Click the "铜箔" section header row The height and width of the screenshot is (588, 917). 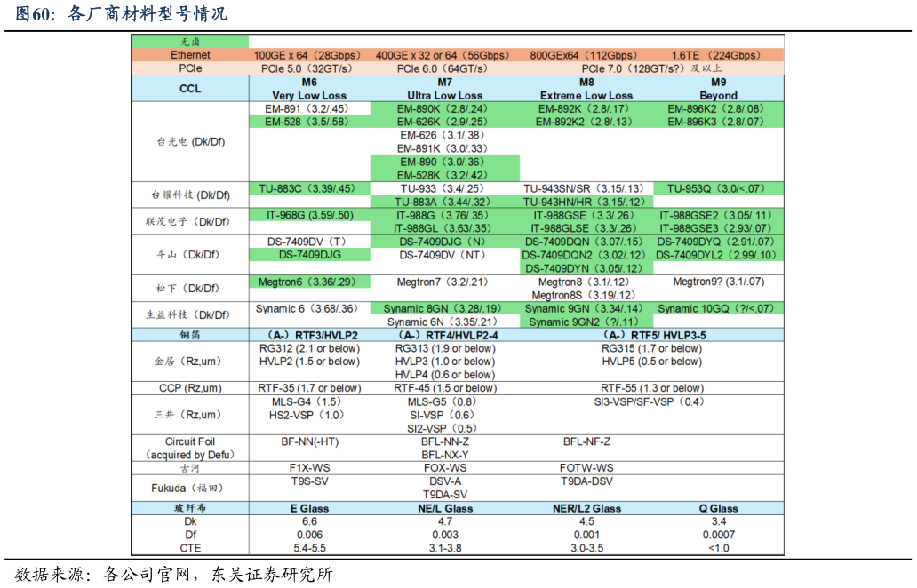[x=190, y=335]
